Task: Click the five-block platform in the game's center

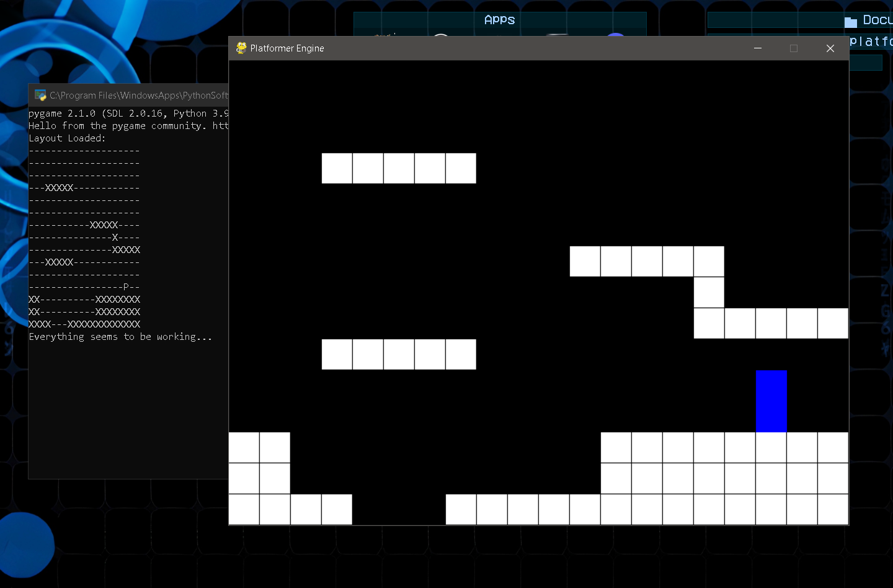Action: 399,354
